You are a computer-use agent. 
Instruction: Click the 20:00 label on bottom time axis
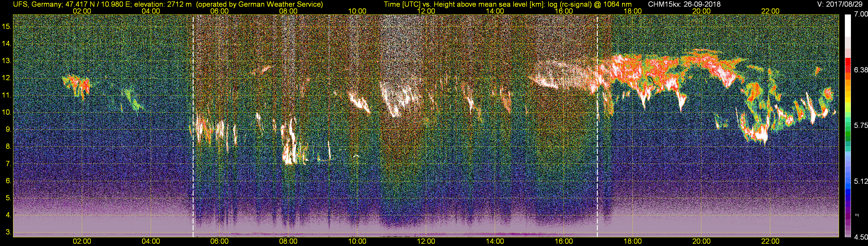tap(702, 241)
